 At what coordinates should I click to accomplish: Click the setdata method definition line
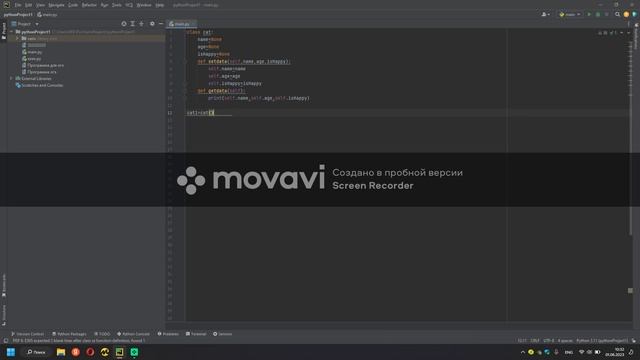pyautogui.click(x=244, y=61)
